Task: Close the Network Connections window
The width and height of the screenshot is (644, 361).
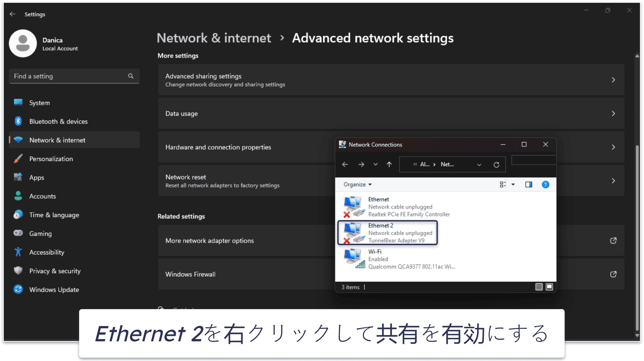Action: point(545,144)
